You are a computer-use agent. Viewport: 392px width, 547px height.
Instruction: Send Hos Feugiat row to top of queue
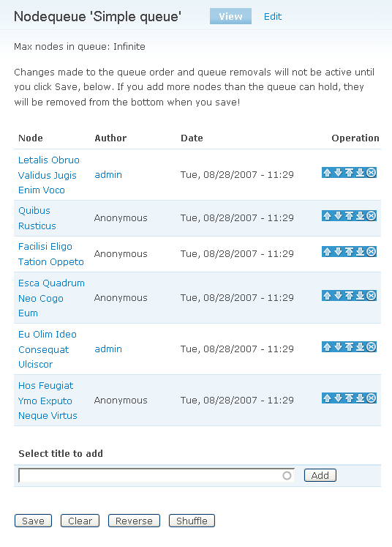[349, 398]
